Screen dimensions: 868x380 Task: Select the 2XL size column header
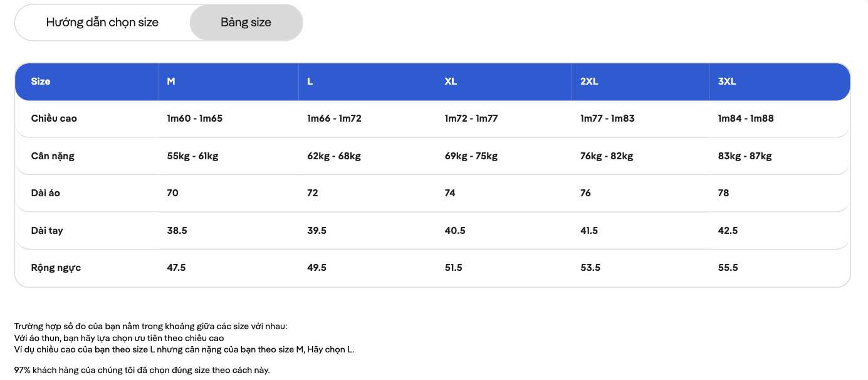(x=589, y=81)
